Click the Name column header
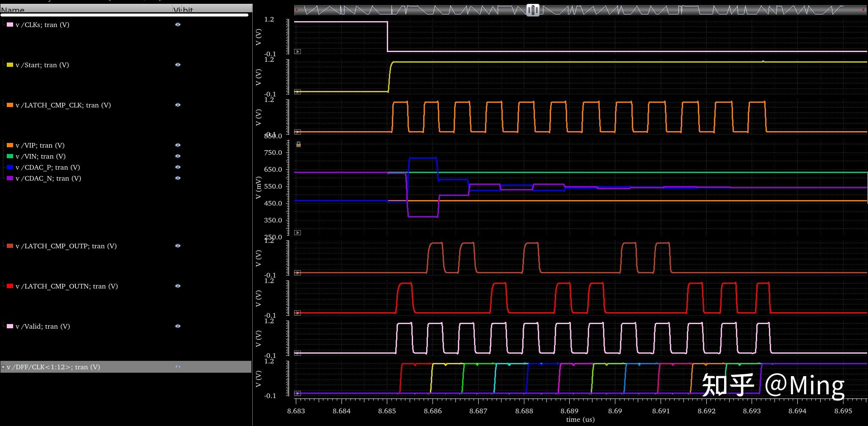The width and height of the screenshot is (868, 426). [13, 9]
